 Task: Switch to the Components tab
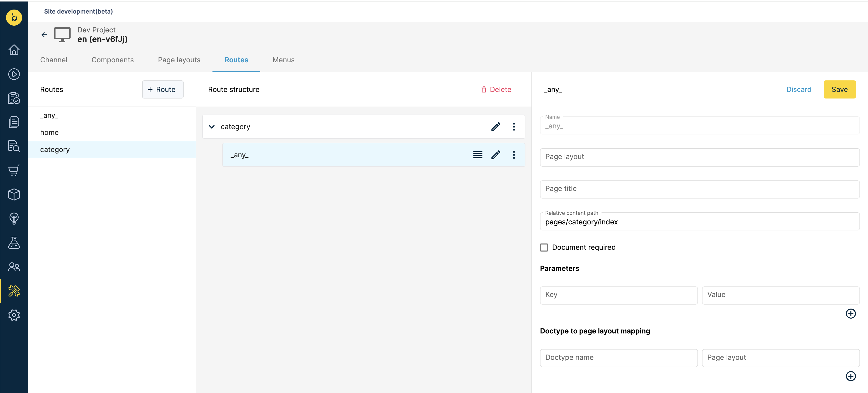[113, 60]
